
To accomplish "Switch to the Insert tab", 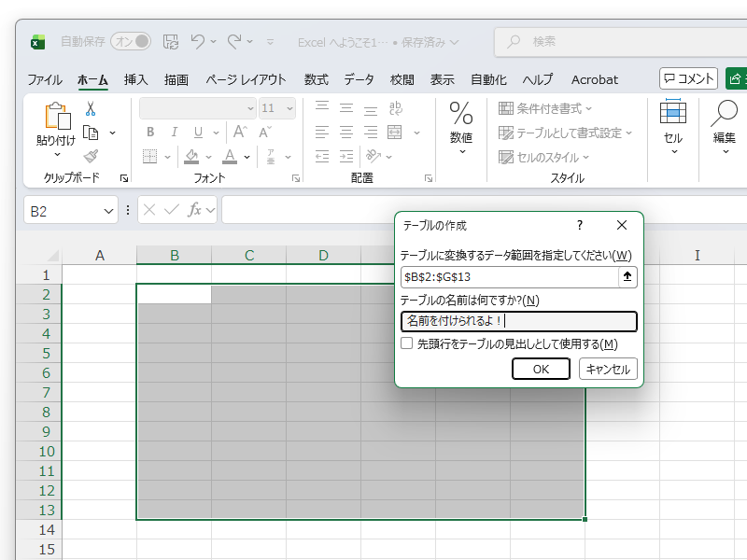I will (x=135, y=79).
